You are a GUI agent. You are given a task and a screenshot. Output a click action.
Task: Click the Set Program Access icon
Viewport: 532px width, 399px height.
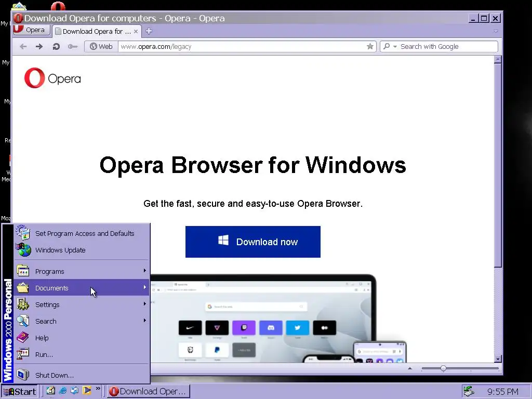(x=23, y=232)
